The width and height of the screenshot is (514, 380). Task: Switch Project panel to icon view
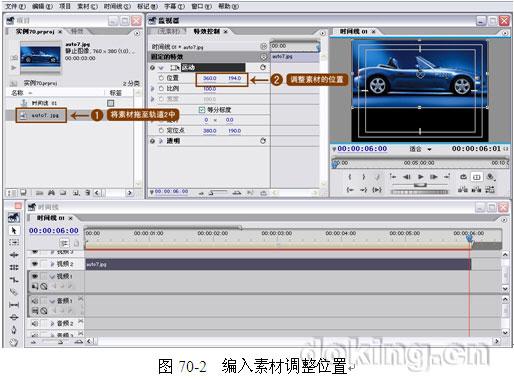tap(23, 193)
